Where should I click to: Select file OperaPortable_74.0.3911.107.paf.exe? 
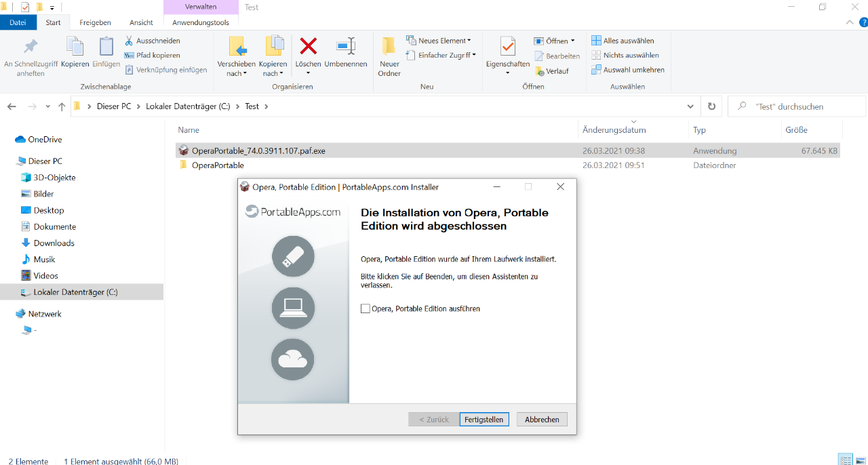(507, 150)
